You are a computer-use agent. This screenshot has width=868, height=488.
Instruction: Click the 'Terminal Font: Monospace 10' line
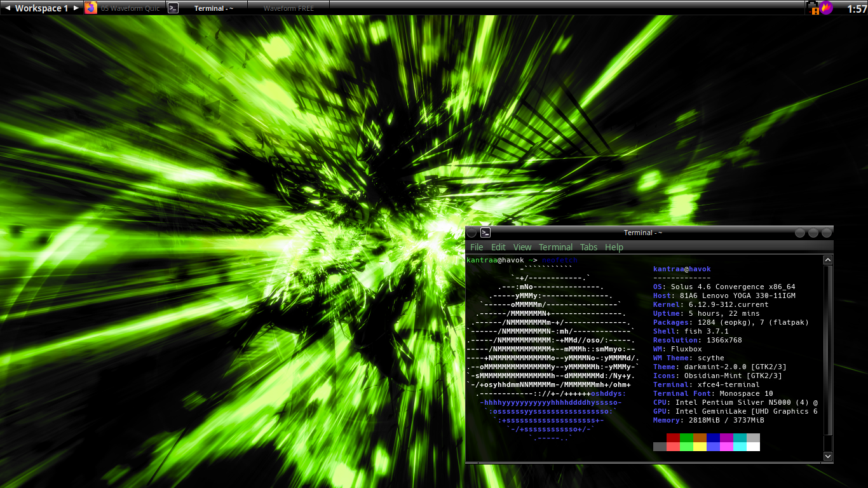713,394
